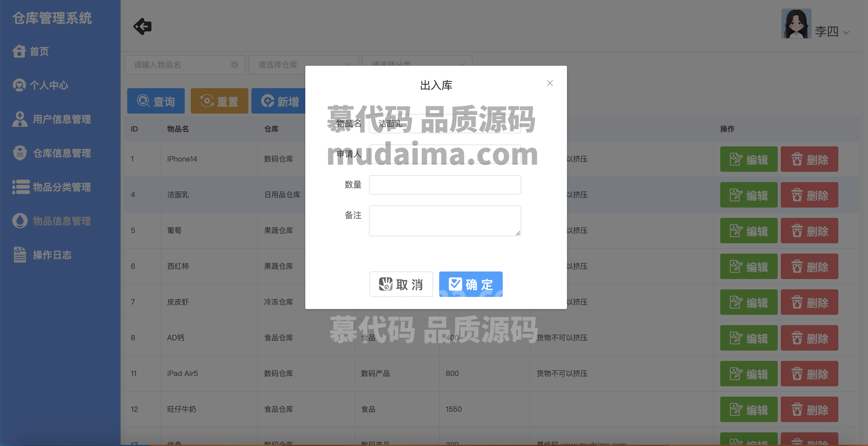Delete the AD钙 row

click(809, 338)
